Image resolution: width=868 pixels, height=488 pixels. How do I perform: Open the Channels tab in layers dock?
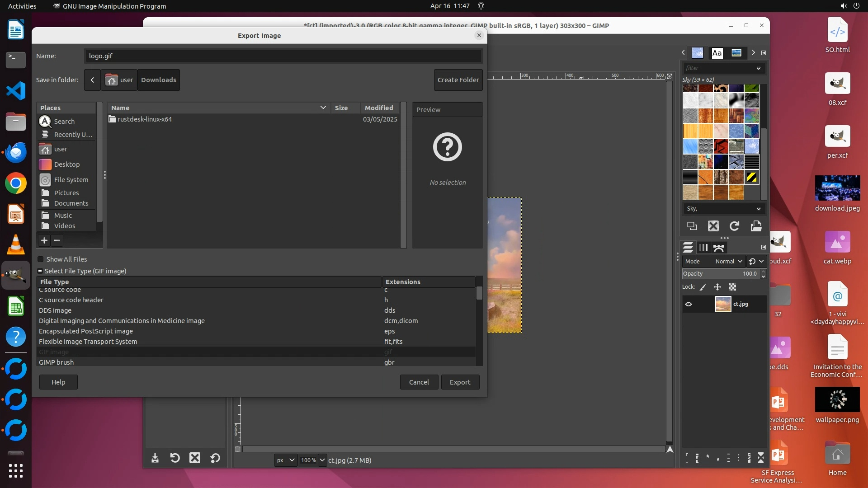(x=703, y=248)
